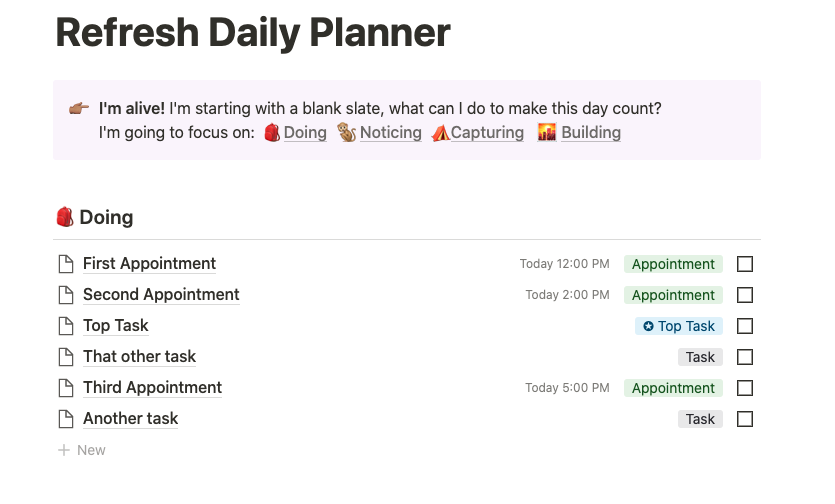Click the pointing hand callout icon

coord(79,108)
